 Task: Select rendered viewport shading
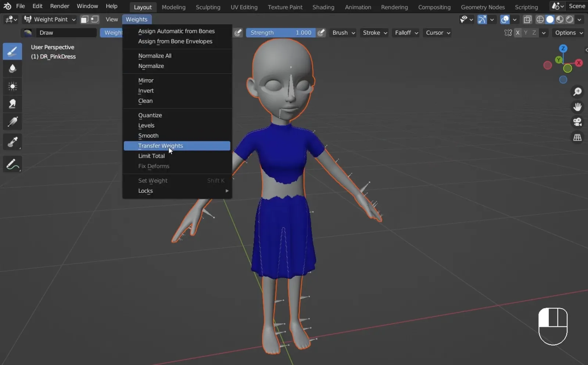coord(570,19)
